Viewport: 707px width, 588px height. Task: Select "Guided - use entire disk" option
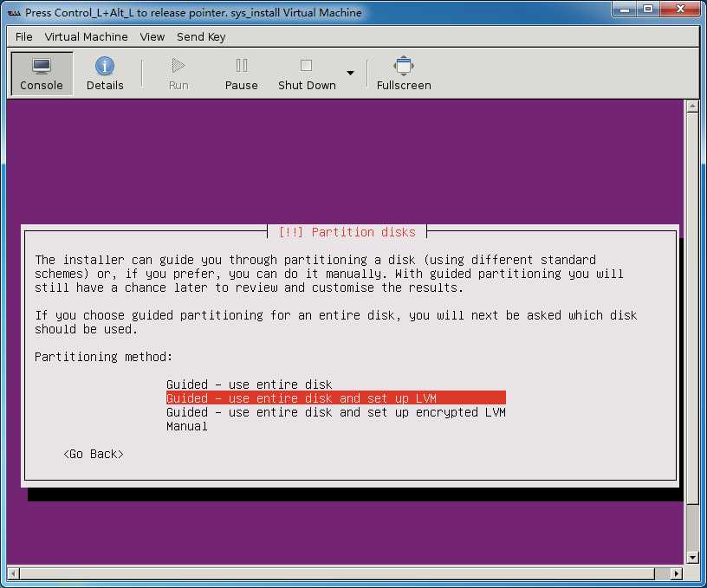click(249, 384)
